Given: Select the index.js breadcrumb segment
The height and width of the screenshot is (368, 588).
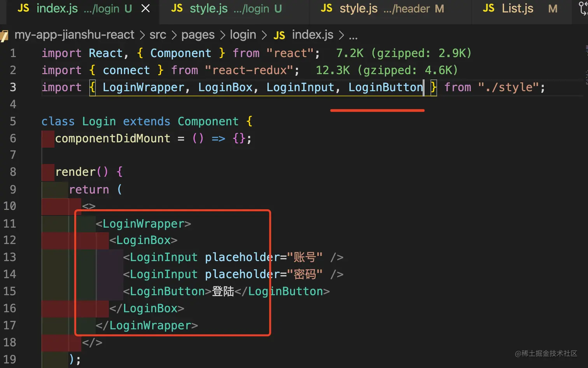Looking at the screenshot, I should [313, 35].
